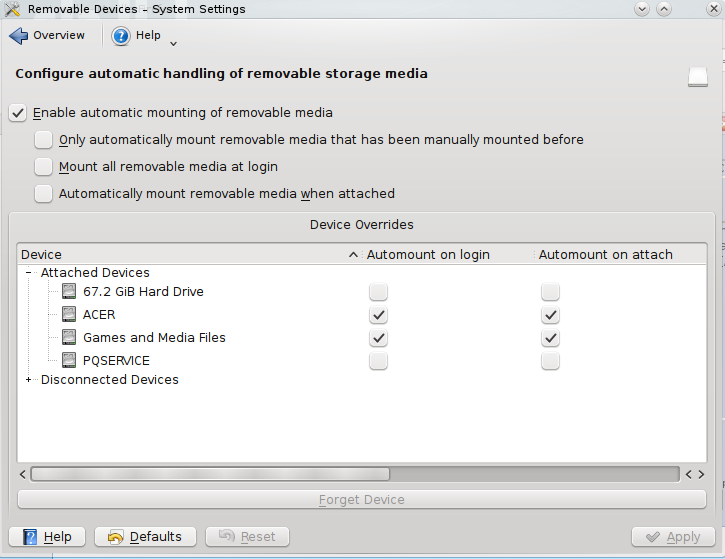This screenshot has height=559, width=725.
Task: Click the System Settings wrench icon in title bar
Action: coord(13,9)
